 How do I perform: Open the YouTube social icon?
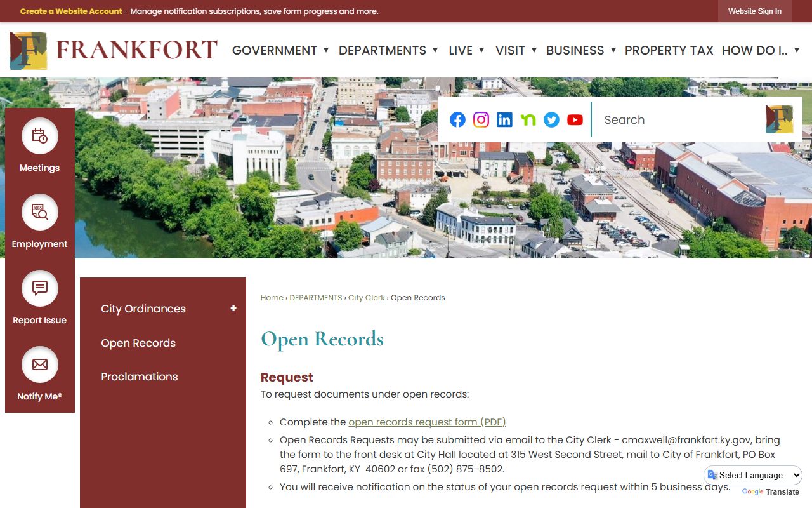point(575,119)
